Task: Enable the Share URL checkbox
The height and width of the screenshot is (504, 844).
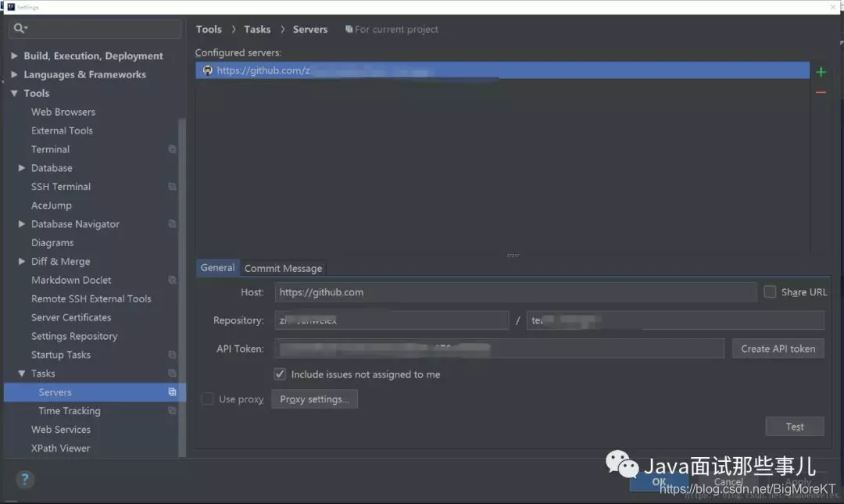Action: pyautogui.click(x=770, y=291)
